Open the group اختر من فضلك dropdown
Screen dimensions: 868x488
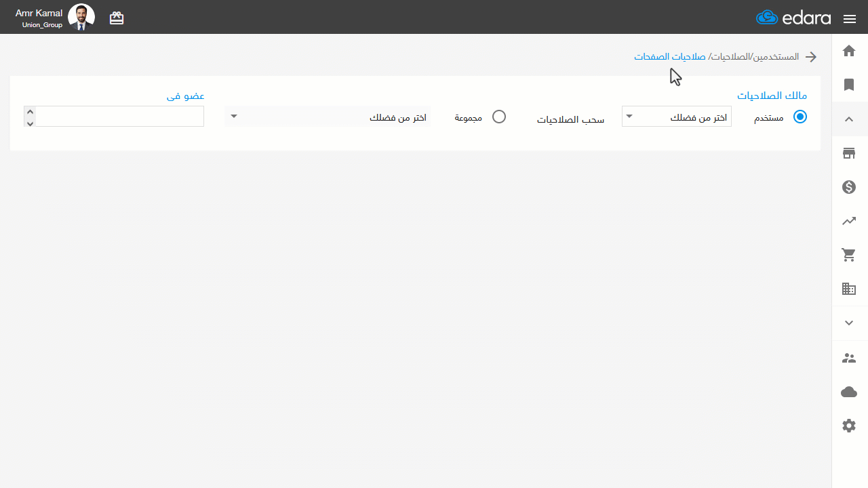tap(328, 117)
